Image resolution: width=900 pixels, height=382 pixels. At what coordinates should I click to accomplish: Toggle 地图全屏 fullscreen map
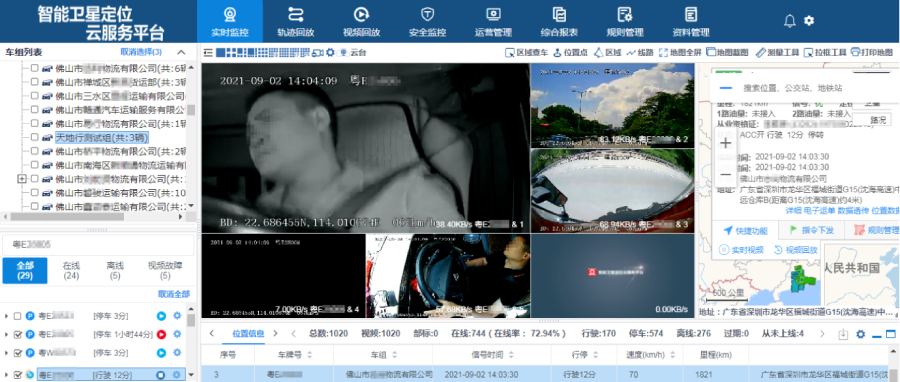pyautogui.click(x=680, y=52)
